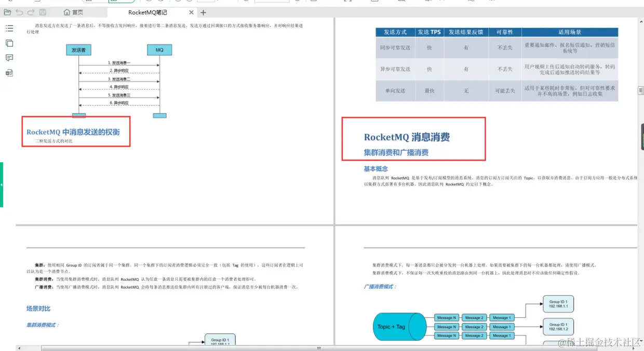Click the 发送者 box in diagram
644x351 pixels.
(78, 50)
